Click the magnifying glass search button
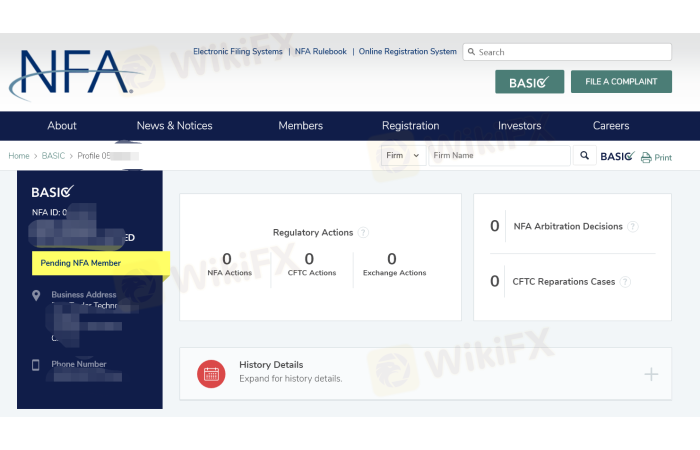 [x=585, y=156]
